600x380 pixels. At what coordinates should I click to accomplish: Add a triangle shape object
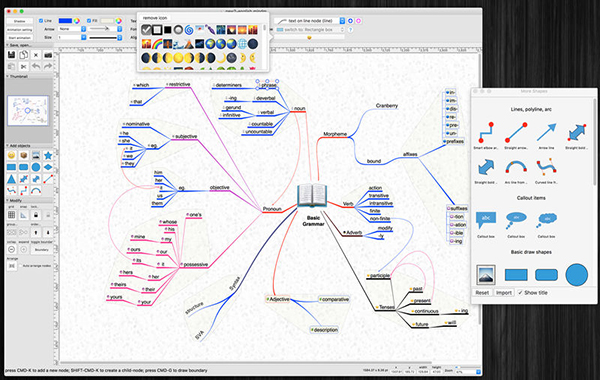point(11,179)
